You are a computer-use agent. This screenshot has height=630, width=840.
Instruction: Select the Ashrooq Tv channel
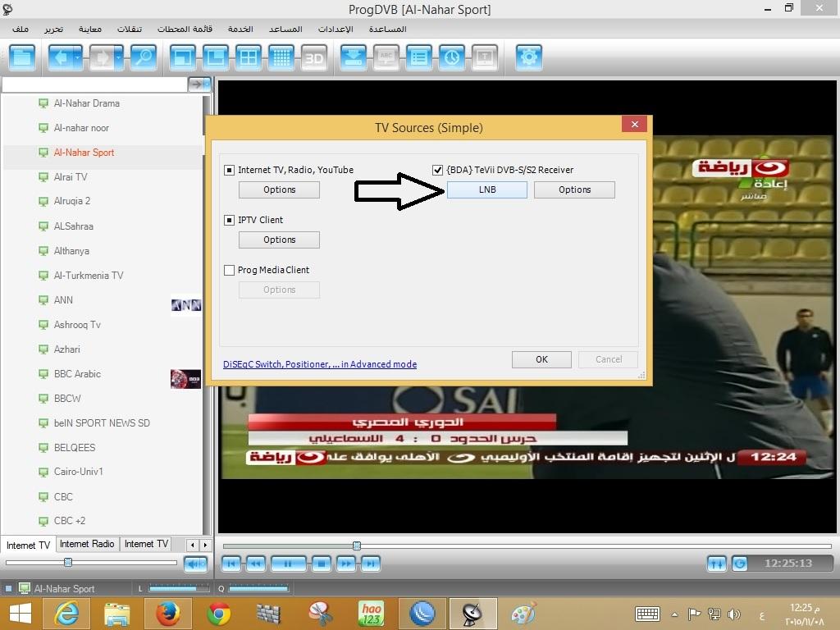[x=77, y=325]
